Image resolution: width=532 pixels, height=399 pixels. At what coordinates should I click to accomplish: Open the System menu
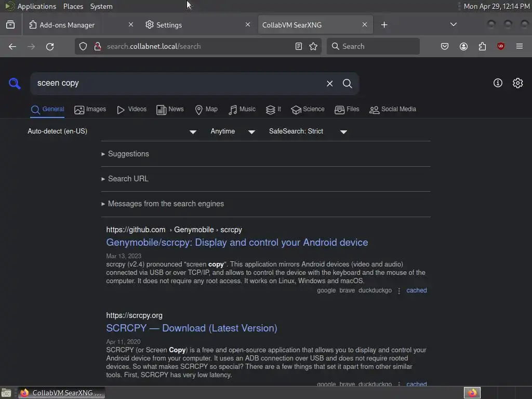pos(101,6)
